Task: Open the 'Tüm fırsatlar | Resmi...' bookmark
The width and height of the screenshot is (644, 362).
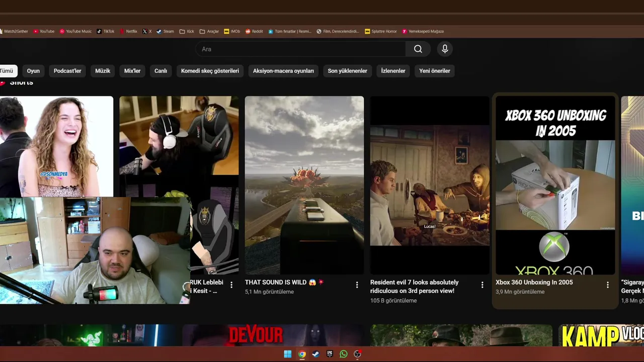Action: (290, 31)
